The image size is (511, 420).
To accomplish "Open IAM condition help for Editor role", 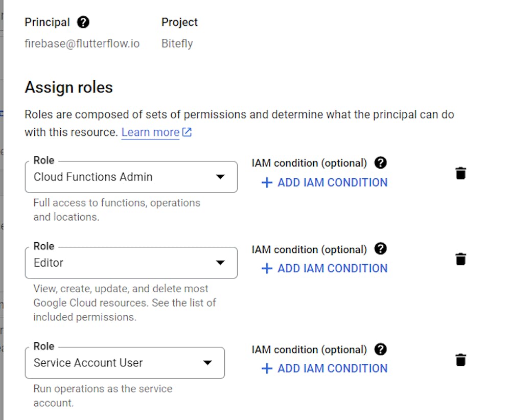I will click(x=380, y=249).
